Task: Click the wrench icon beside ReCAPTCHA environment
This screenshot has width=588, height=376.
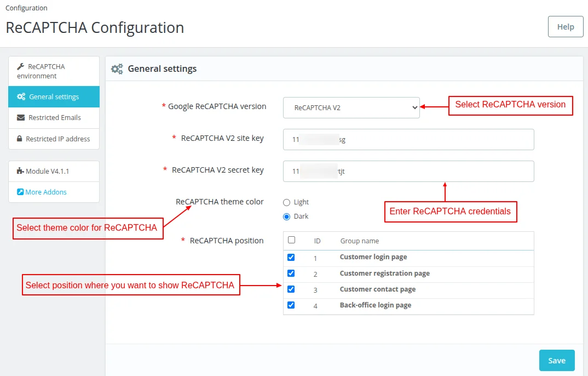Action: (21, 66)
